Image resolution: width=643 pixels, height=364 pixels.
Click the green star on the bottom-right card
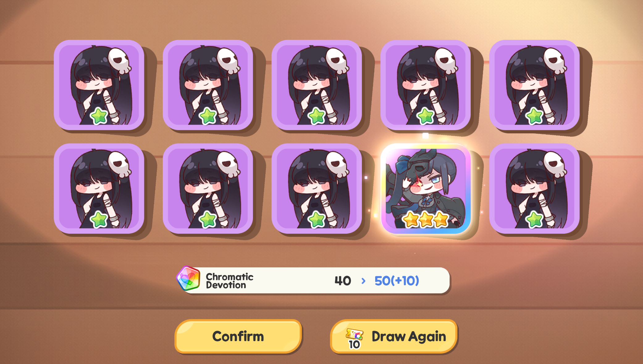click(534, 220)
